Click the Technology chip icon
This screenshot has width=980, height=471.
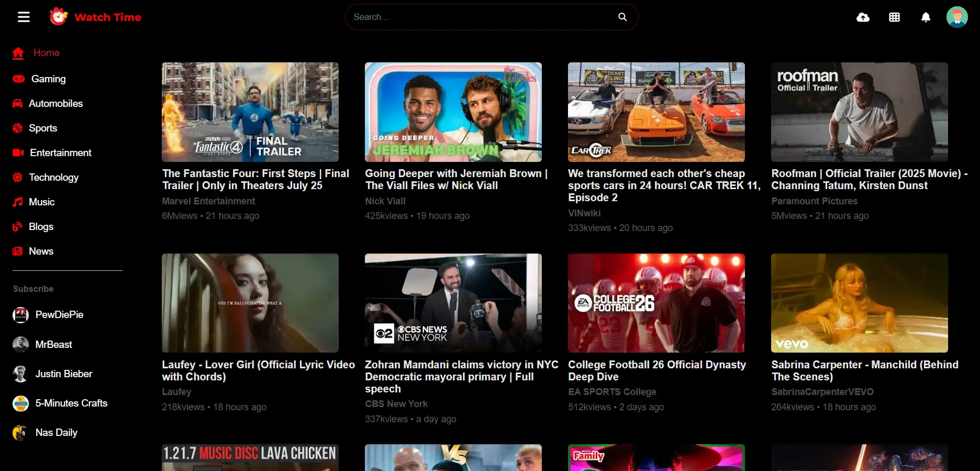17,177
